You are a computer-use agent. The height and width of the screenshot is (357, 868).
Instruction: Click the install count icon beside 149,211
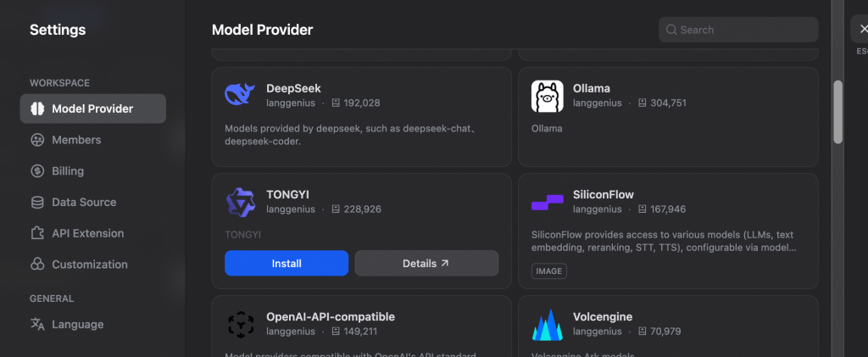(x=336, y=332)
